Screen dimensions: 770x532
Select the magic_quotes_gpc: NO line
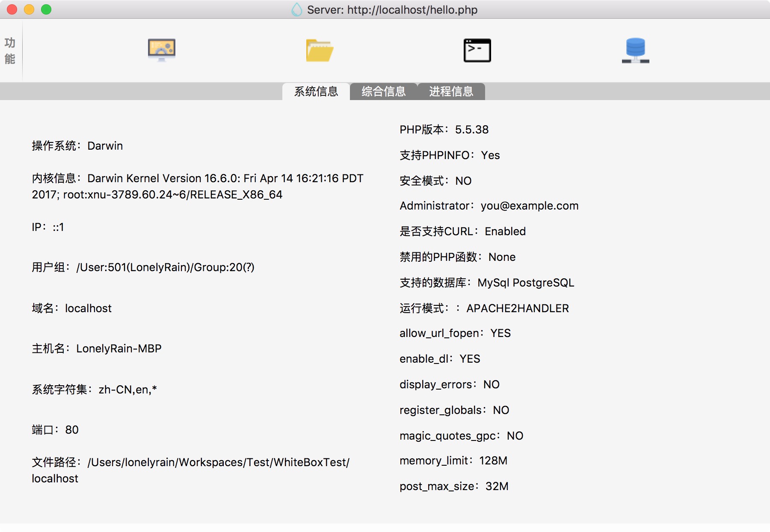coord(462,436)
